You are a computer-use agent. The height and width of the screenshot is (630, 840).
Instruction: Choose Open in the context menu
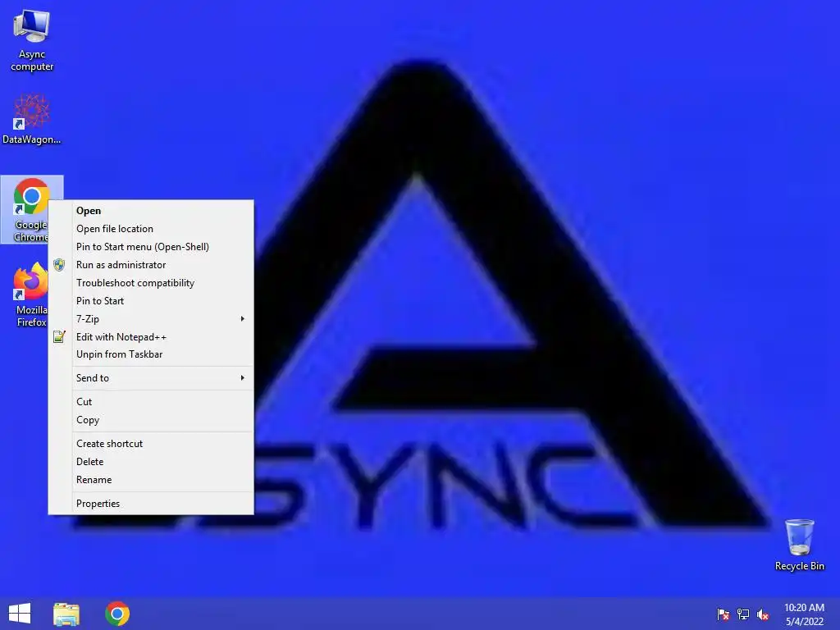click(x=151, y=211)
